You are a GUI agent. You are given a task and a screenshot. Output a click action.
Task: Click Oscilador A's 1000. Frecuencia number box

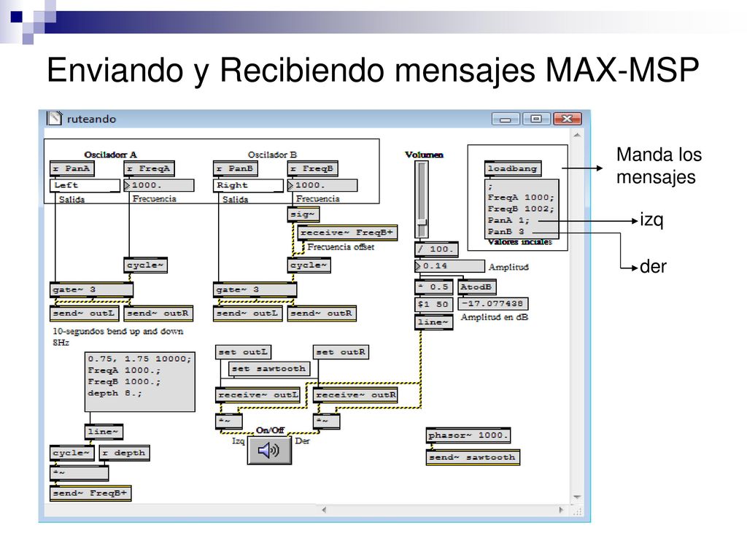pos(158,185)
